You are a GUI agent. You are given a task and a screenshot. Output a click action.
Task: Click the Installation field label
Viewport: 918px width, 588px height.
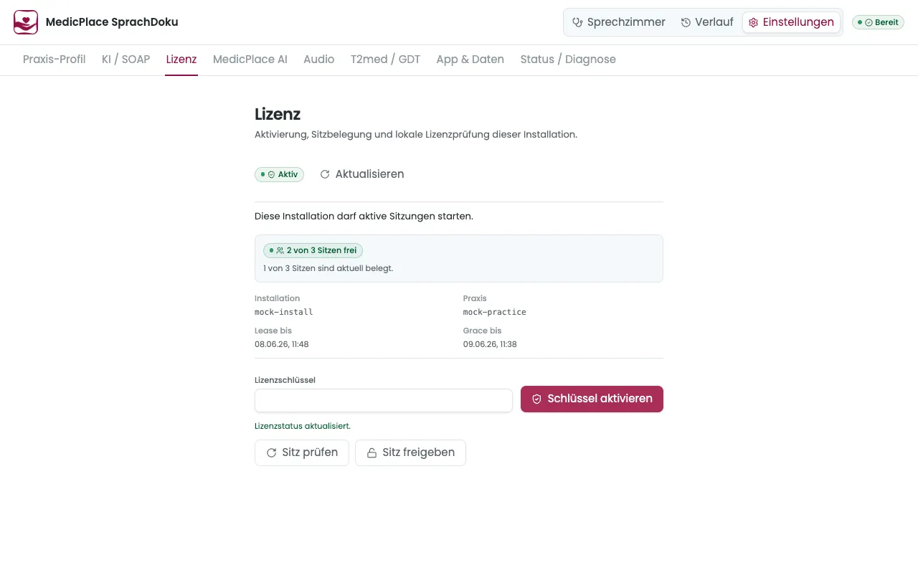tap(278, 298)
